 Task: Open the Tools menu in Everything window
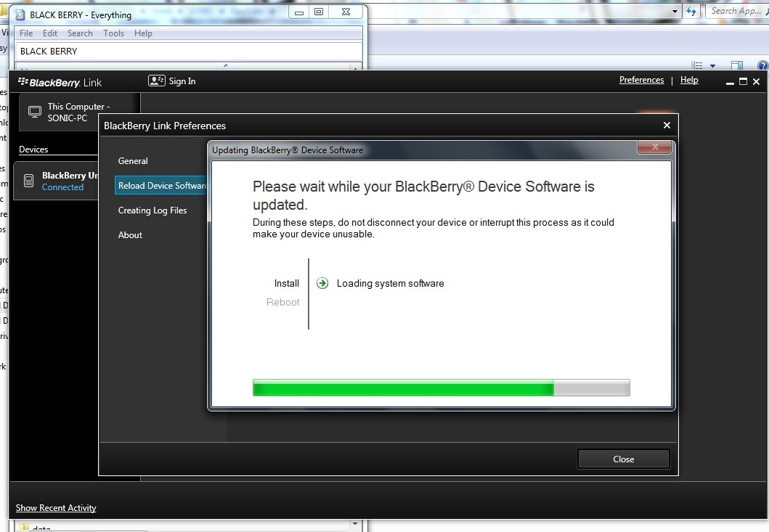113,33
